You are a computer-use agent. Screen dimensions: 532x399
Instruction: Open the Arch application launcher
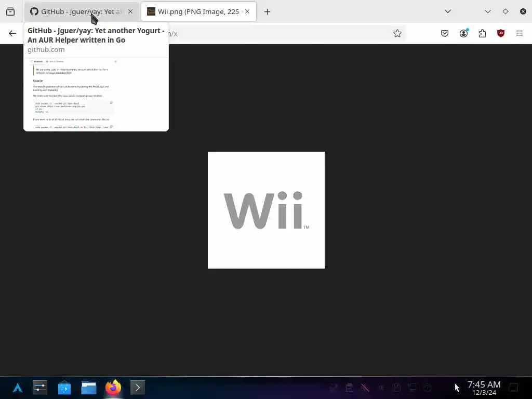pyautogui.click(x=17, y=388)
